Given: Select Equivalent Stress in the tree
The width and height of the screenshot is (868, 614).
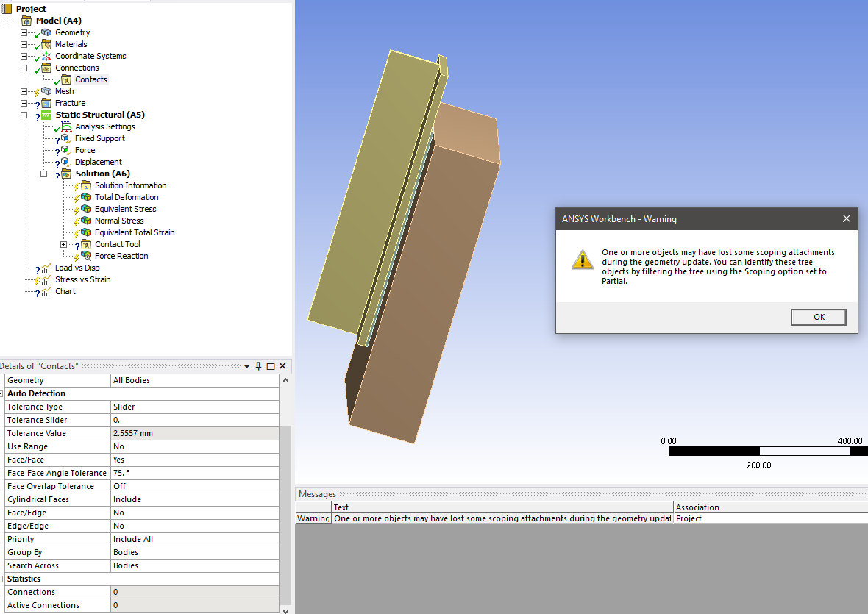Looking at the screenshot, I should 125,209.
